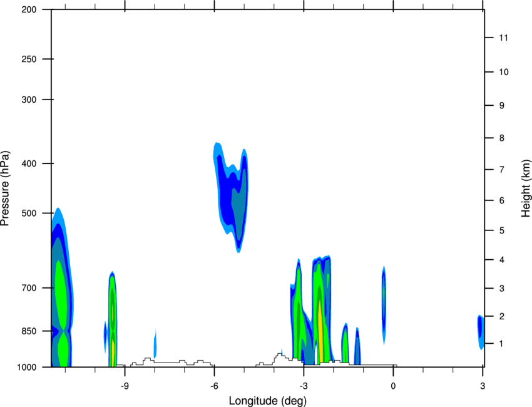The height and width of the screenshot is (407, 532).
Task: Click height tick label 9
Action: point(502,106)
